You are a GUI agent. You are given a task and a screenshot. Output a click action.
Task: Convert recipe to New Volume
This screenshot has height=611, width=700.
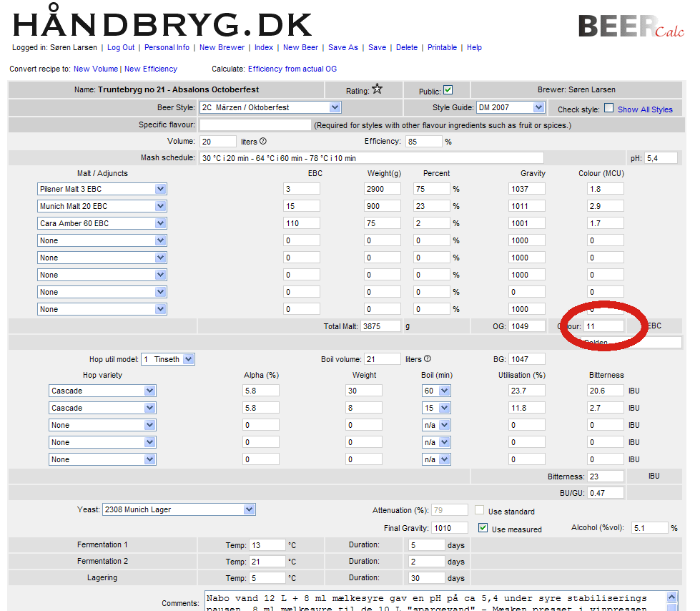pyautogui.click(x=96, y=69)
